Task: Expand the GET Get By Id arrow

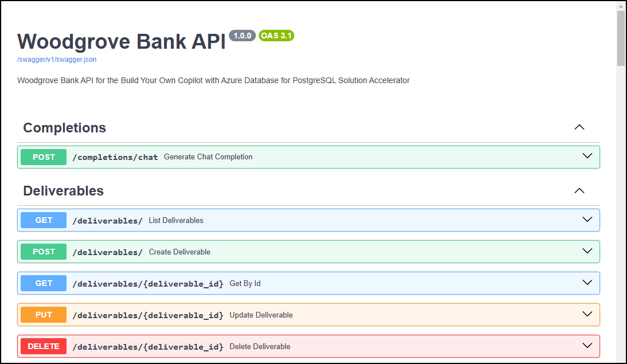Action: [x=587, y=283]
